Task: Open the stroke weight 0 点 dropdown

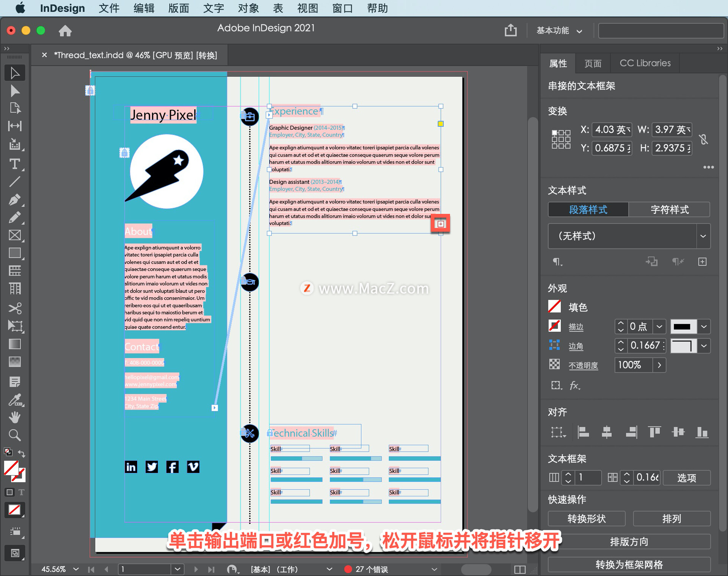Action: (x=659, y=326)
